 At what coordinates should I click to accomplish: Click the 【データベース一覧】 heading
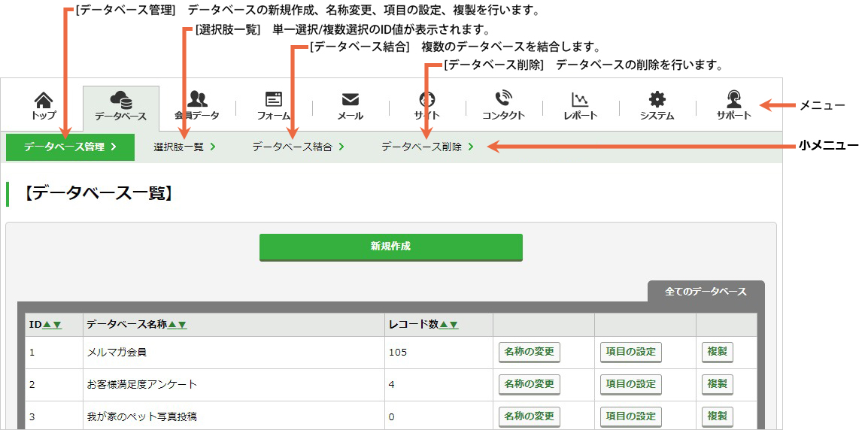click(x=99, y=194)
